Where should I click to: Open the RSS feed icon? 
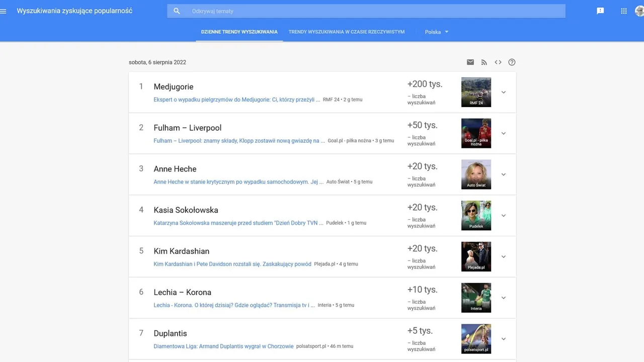pos(484,62)
